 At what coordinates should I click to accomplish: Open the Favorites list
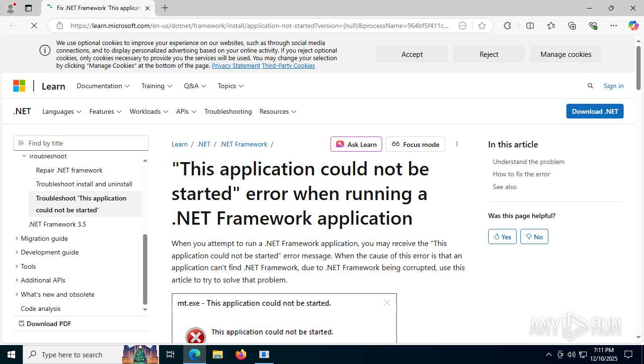pos(551,26)
